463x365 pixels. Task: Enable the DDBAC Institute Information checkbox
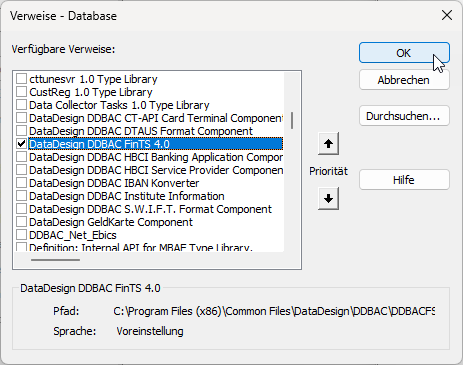(22, 196)
